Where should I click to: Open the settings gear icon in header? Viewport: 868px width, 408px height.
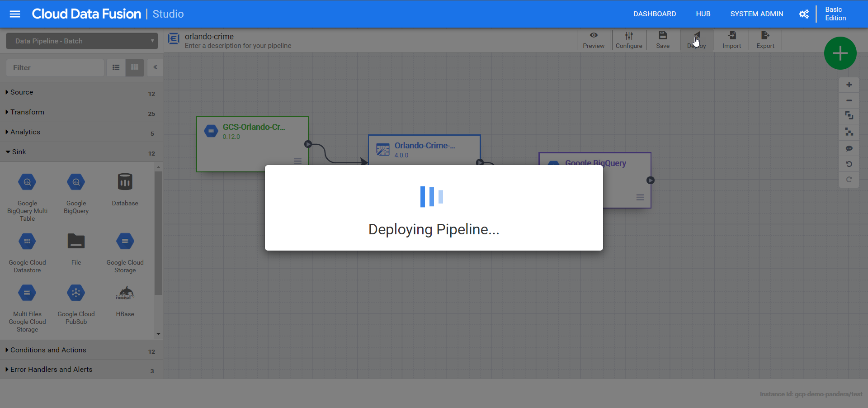804,14
